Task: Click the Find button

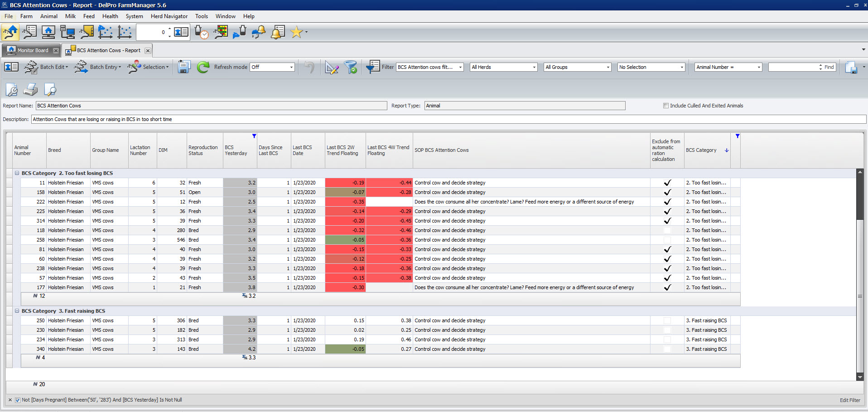Action: click(829, 67)
